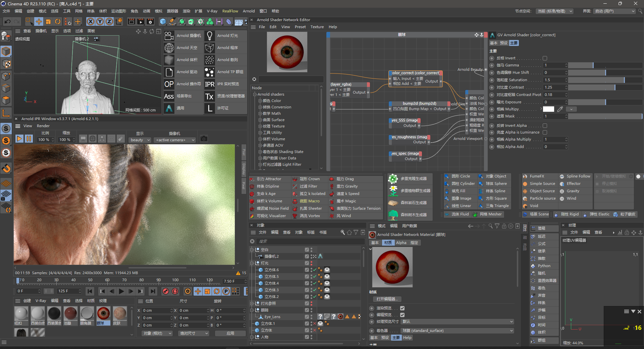This screenshot has width=644, height=349.
Task: Open IPR 实时预览 window icon
Action: click(210, 84)
